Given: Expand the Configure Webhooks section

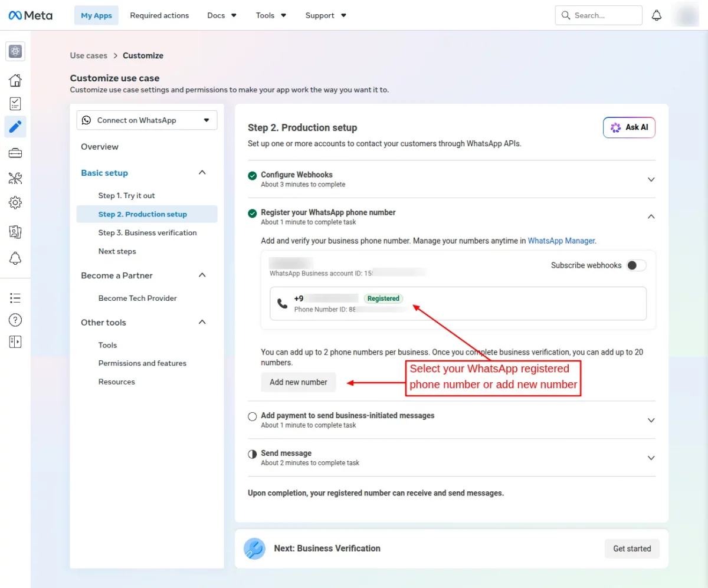Looking at the screenshot, I should click(x=651, y=179).
